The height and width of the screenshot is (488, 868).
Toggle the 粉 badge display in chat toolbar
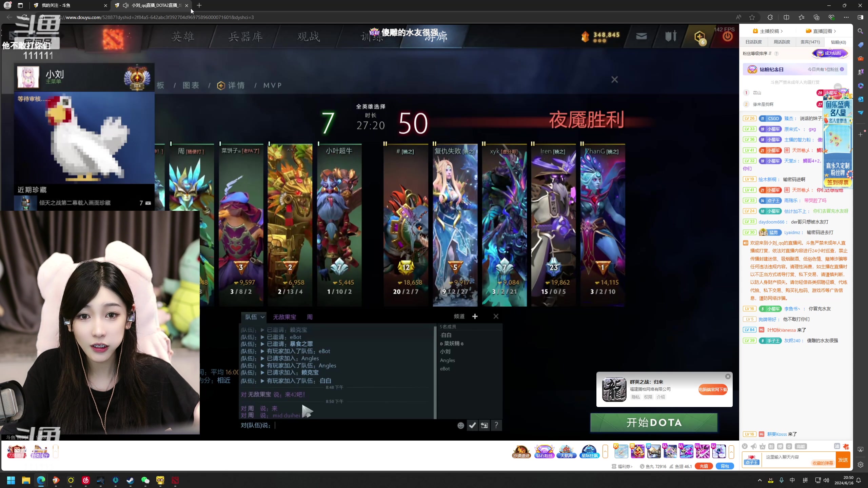tap(771, 447)
